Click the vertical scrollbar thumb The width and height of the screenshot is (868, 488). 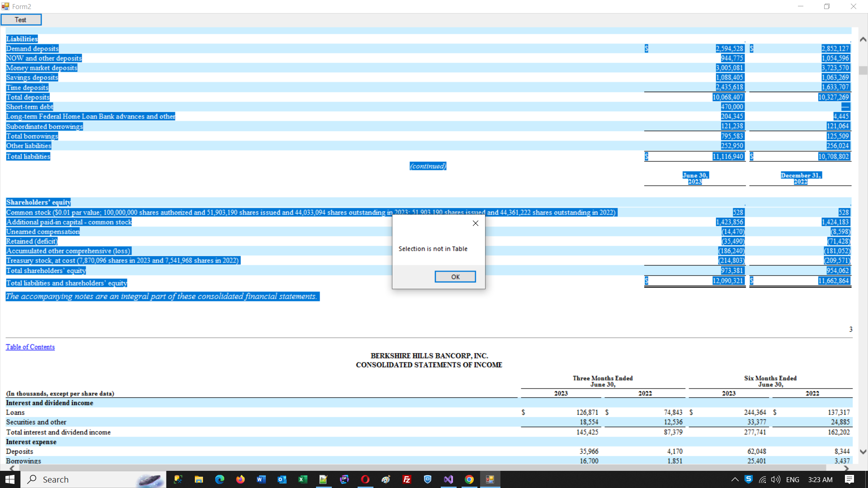863,70
